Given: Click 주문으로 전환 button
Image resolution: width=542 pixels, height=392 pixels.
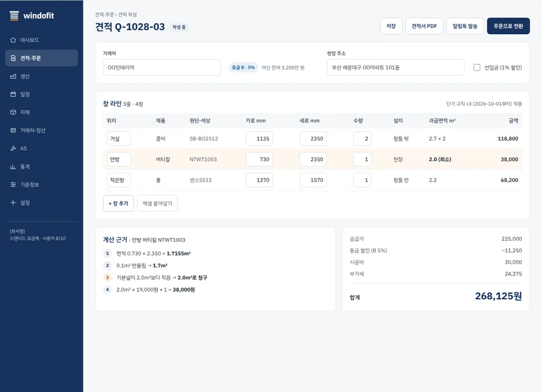Looking at the screenshot, I should click(508, 26).
